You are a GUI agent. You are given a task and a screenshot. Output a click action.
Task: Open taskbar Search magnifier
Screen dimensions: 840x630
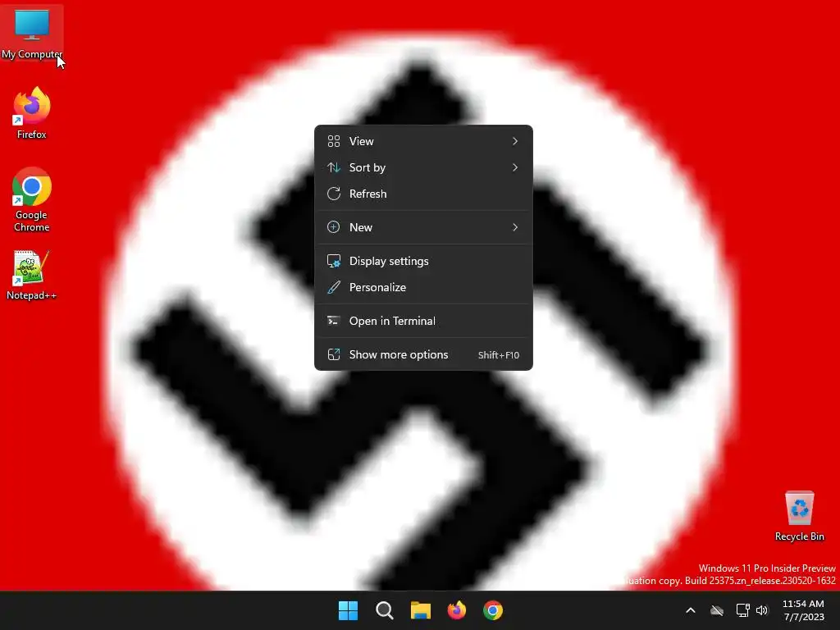(x=385, y=610)
